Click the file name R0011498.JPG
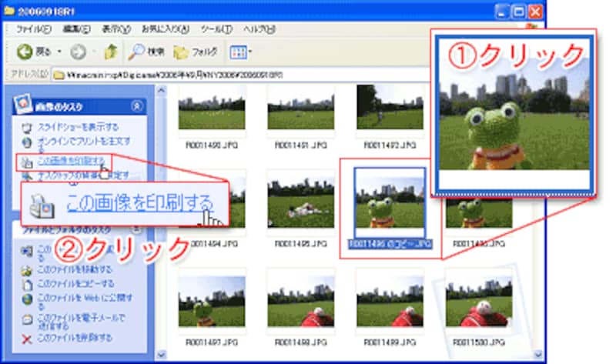616x364 pixels. (301, 342)
